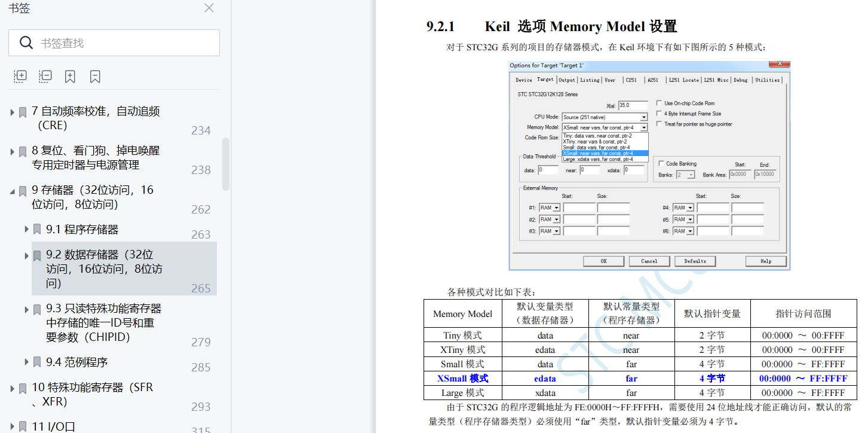Remove a bookmark with the bookmark-minus icon
This screenshot has width=868, height=433.
click(x=95, y=76)
